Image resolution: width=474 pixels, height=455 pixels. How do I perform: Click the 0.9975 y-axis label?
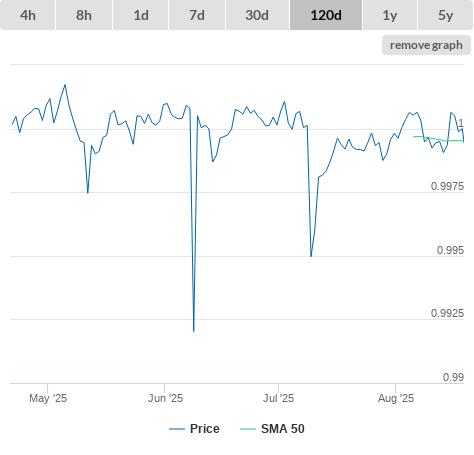click(x=447, y=186)
